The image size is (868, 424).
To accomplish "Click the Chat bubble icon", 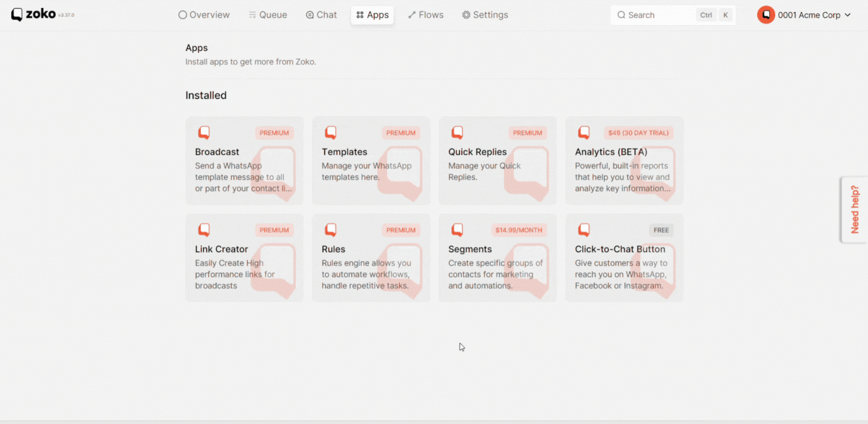I will tap(310, 15).
